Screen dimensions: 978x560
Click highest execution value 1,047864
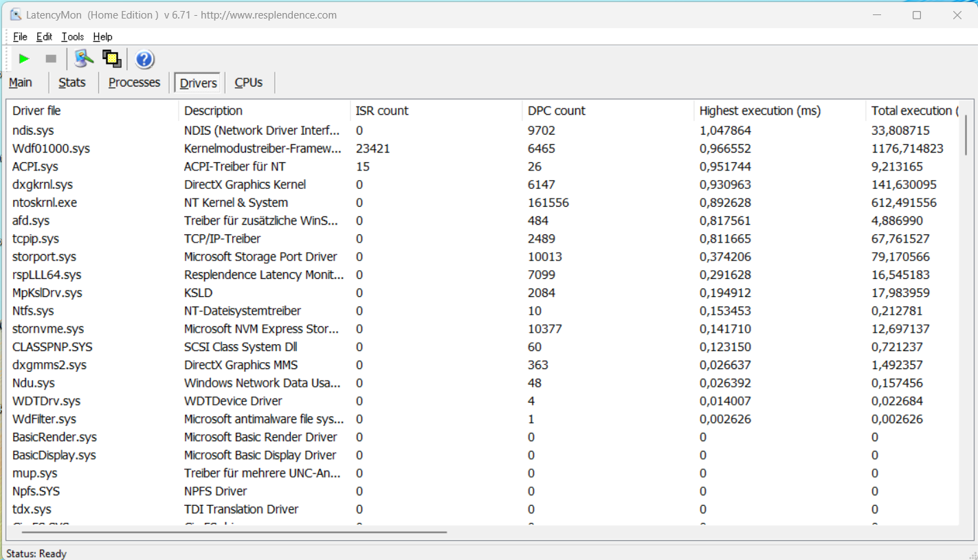(x=725, y=131)
